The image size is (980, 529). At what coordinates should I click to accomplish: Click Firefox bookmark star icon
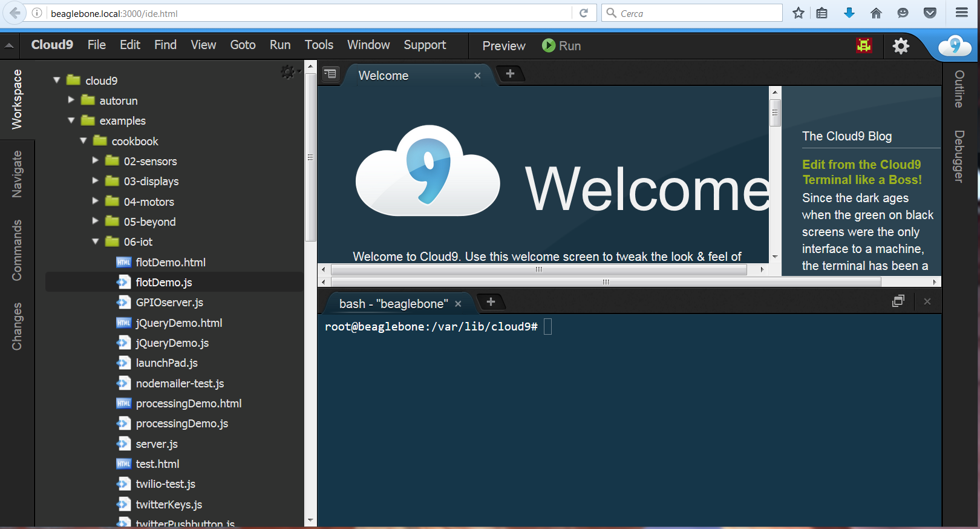click(799, 13)
